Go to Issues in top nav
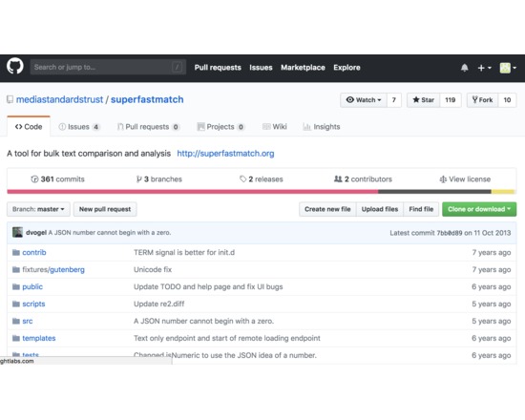Image resolution: width=525 pixels, height=420 pixels. [x=261, y=68]
